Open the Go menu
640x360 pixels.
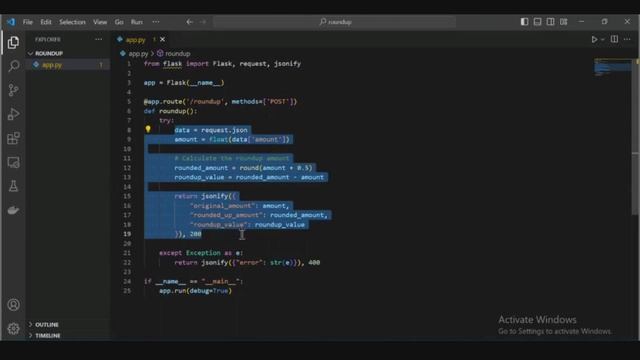pos(119,22)
